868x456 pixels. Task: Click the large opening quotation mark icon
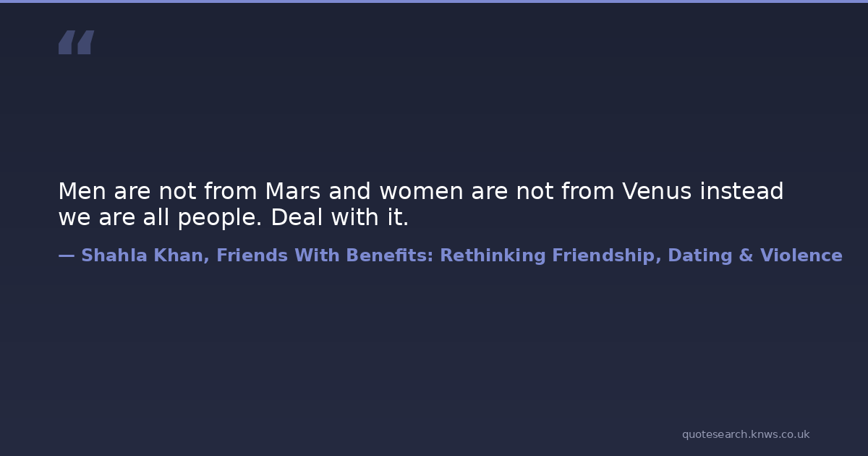[x=76, y=42]
